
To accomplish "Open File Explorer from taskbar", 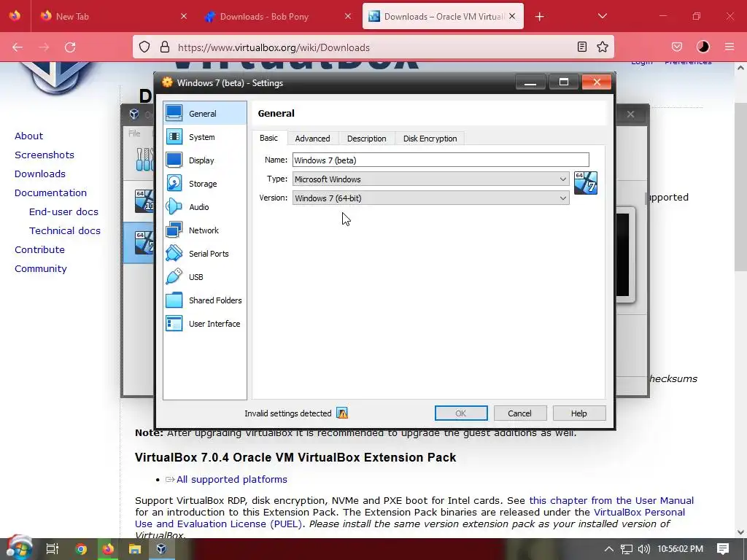I will pyautogui.click(x=135, y=549).
